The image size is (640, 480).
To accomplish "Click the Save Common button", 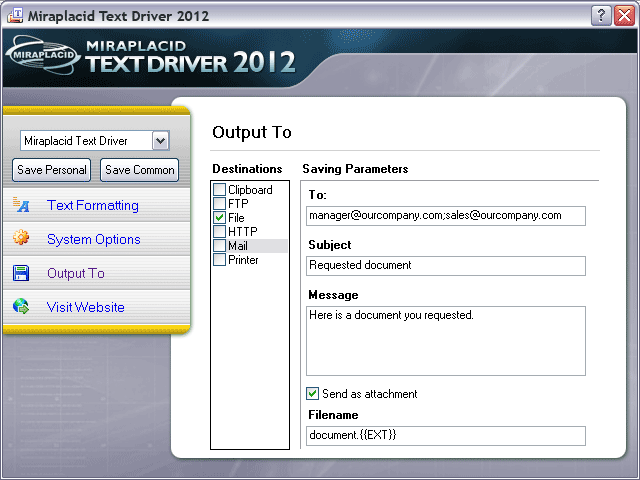I will [140, 170].
